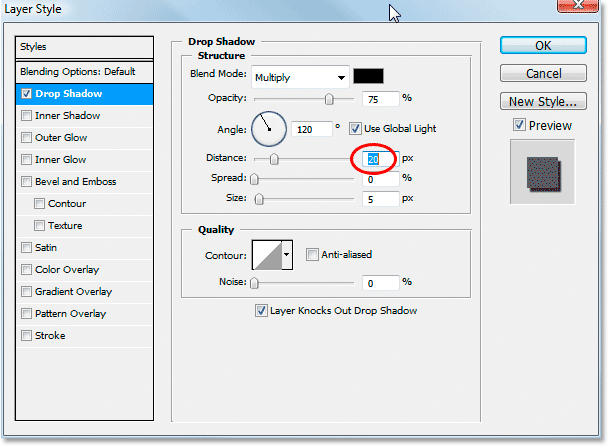Uncheck the Preview checkbox
Viewport: 608px width, 446px height.
[518, 125]
